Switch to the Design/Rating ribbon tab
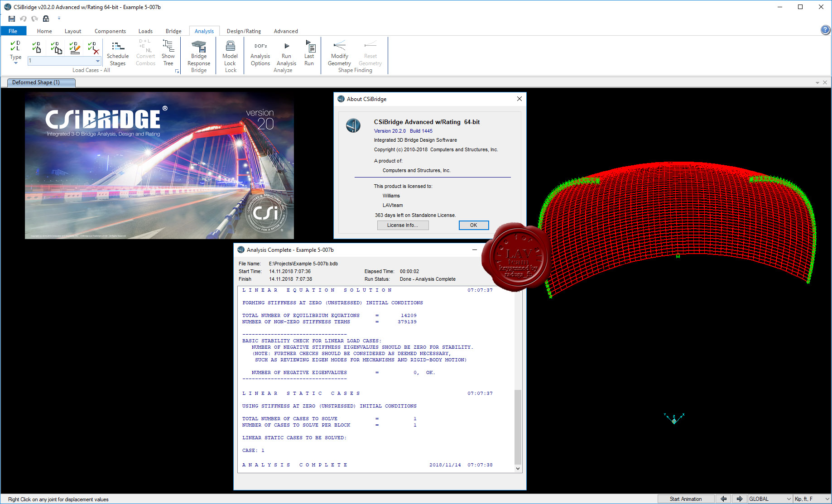 (x=244, y=31)
